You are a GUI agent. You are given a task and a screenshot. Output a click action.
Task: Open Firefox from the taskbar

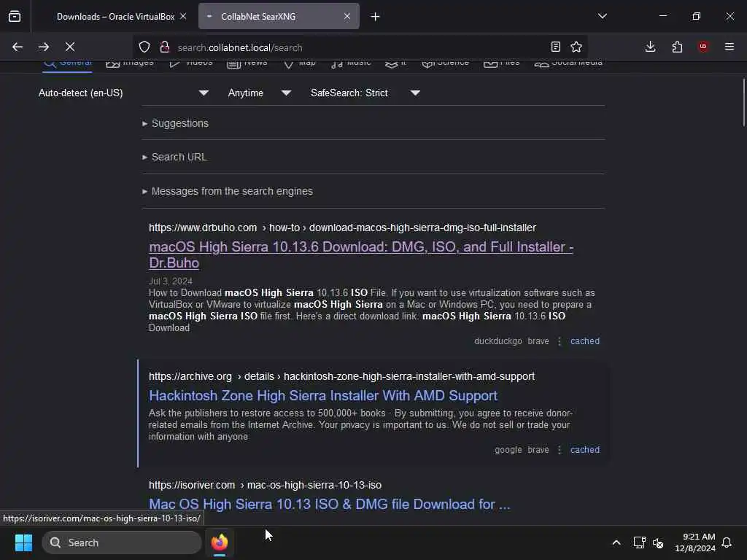point(220,542)
